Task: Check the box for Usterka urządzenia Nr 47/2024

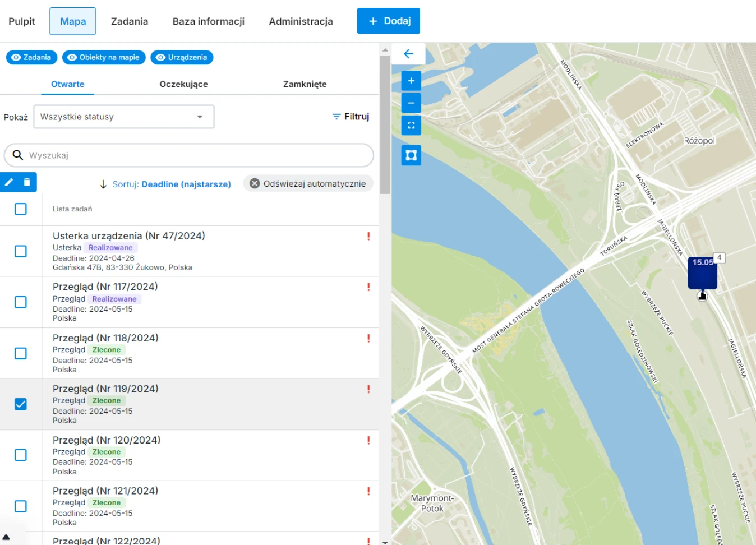Action: point(21,251)
